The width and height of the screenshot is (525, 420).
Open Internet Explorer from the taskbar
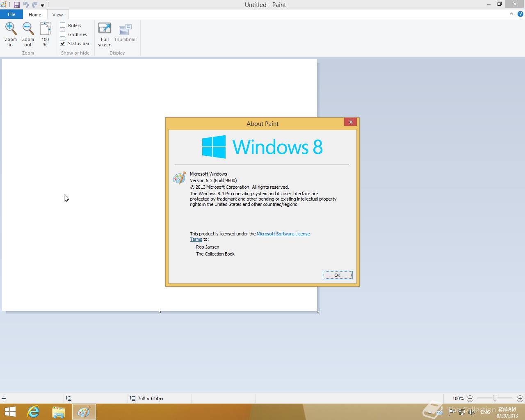point(33,412)
